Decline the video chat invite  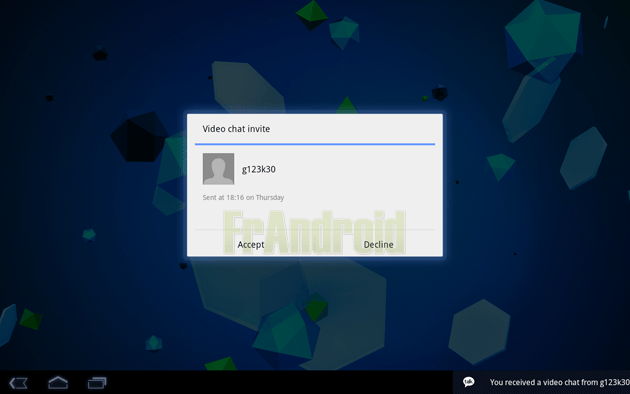point(378,244)
